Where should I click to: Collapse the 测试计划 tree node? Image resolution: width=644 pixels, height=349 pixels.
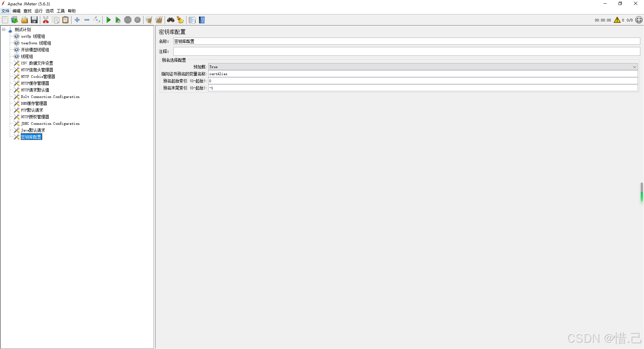(x=4, y=30)
